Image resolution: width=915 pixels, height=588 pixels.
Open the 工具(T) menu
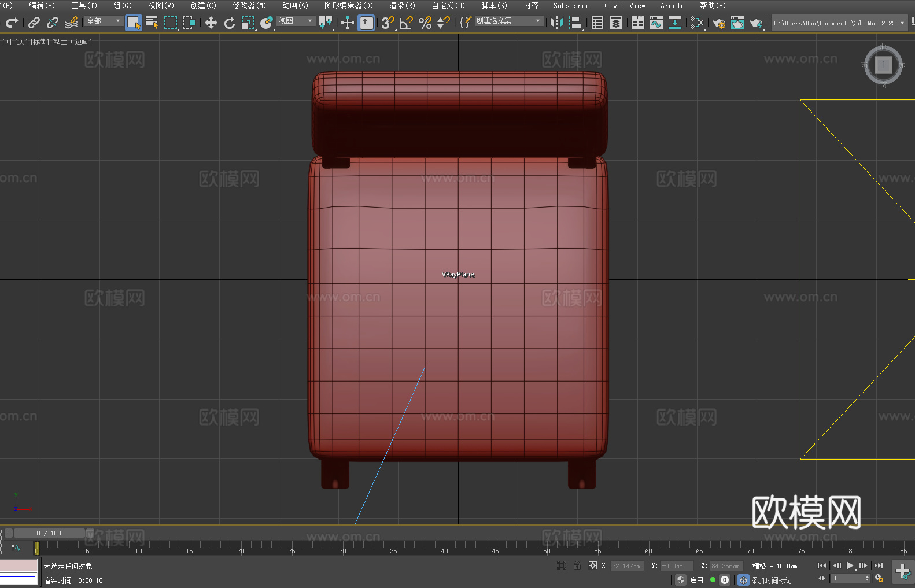pyautogui.click(x=84, y=5)
